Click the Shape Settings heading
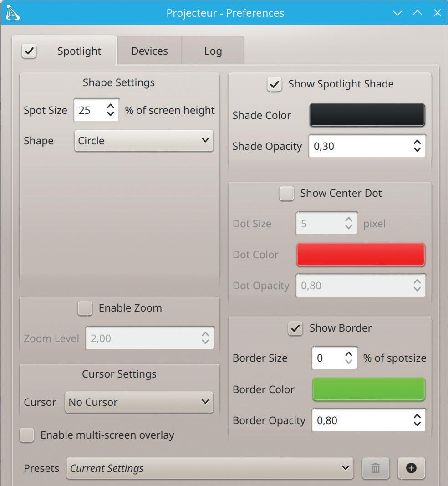Image resolution: width=448 pixels, height=486 pixels. (119, 83)
